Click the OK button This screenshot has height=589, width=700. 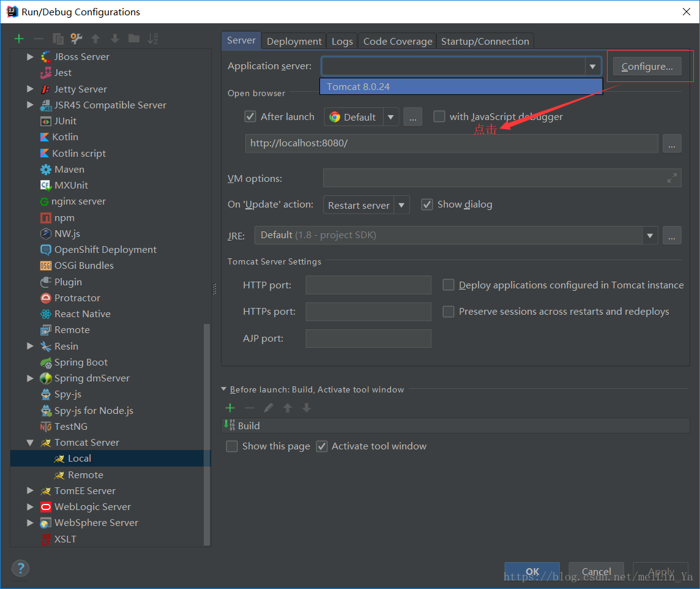coord(532,572)
